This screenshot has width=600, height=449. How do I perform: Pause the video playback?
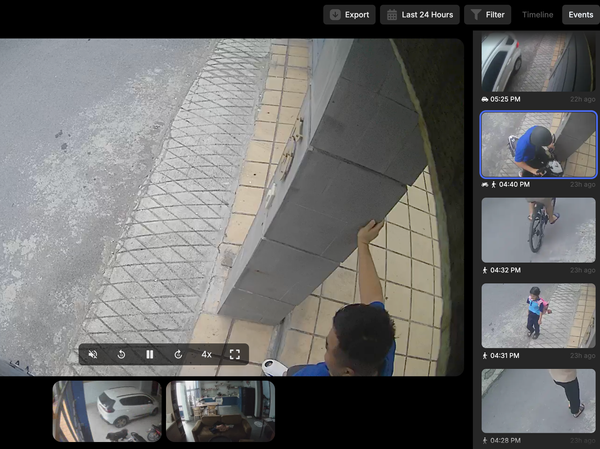(x=150, y=354)
